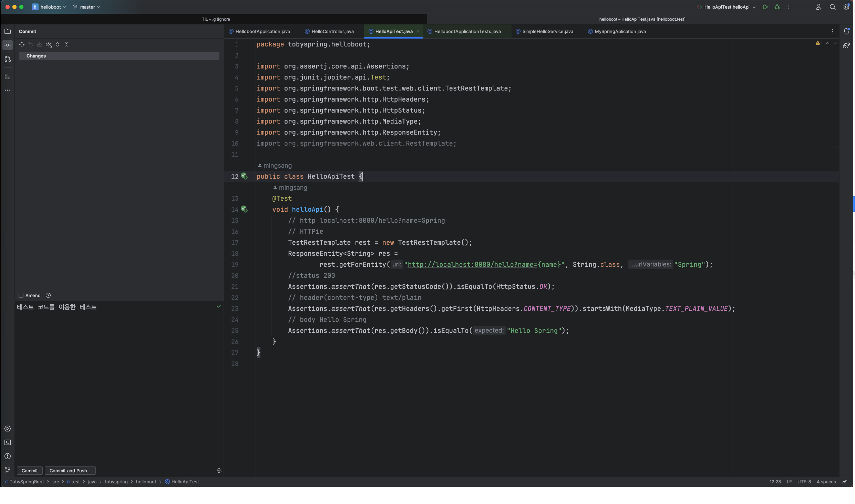Viewport: 855px width, 504px height.
Task: Open the HelloApiTest.helloApi run configuration dropdown
Action: pyautogui.click(x=727, y=7)
